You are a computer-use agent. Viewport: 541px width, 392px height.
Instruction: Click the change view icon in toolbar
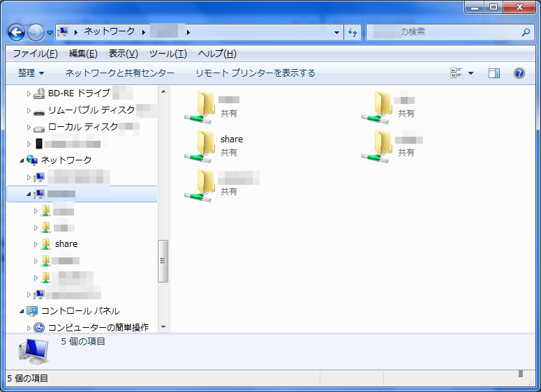(457, 73)
